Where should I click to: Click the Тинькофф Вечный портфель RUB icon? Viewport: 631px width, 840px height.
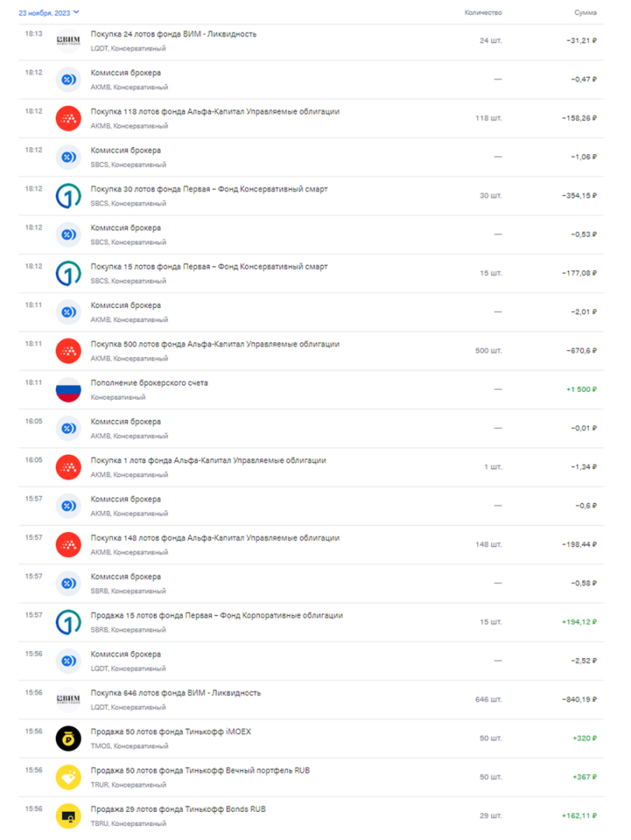68,777
